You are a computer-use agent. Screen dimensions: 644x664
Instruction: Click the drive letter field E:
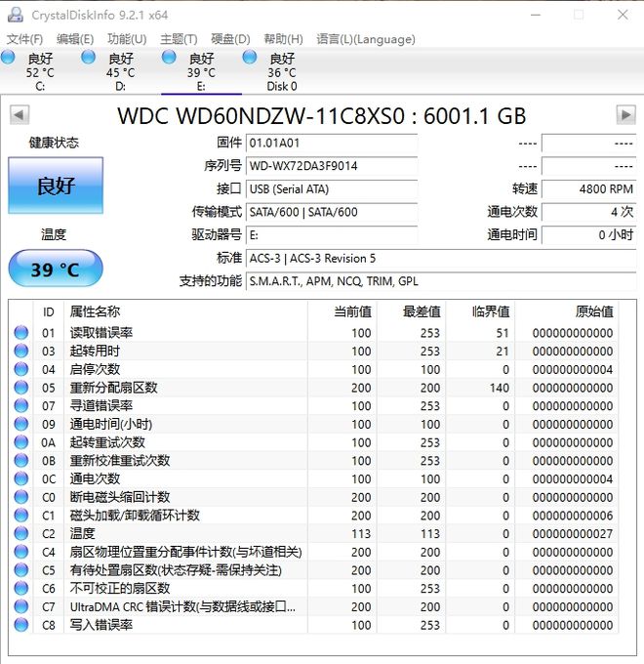332,235
